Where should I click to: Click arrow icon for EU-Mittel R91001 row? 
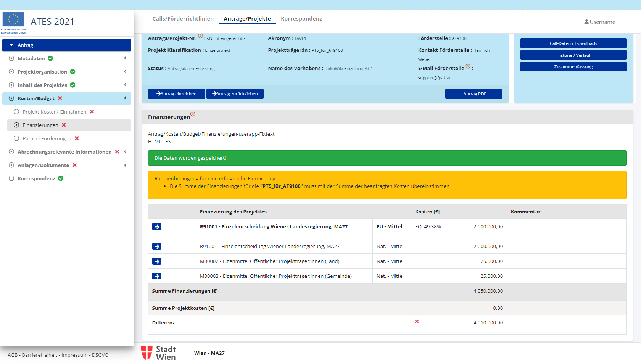click(x=156, y=227)
